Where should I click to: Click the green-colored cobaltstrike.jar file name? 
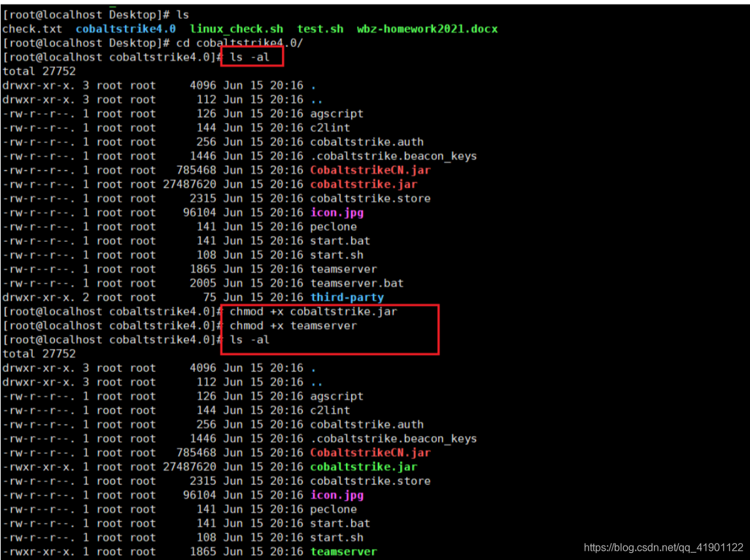pos(364,467)
